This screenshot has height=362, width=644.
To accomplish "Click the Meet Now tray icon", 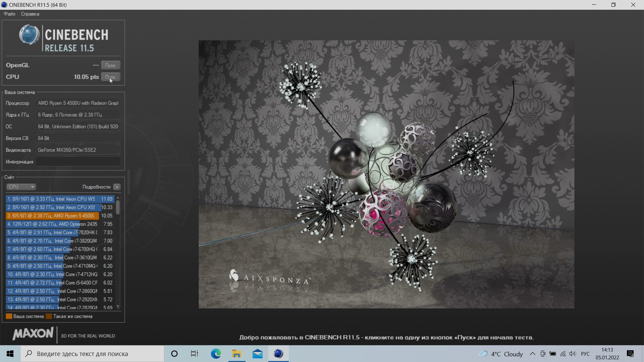I will (543, 354).
